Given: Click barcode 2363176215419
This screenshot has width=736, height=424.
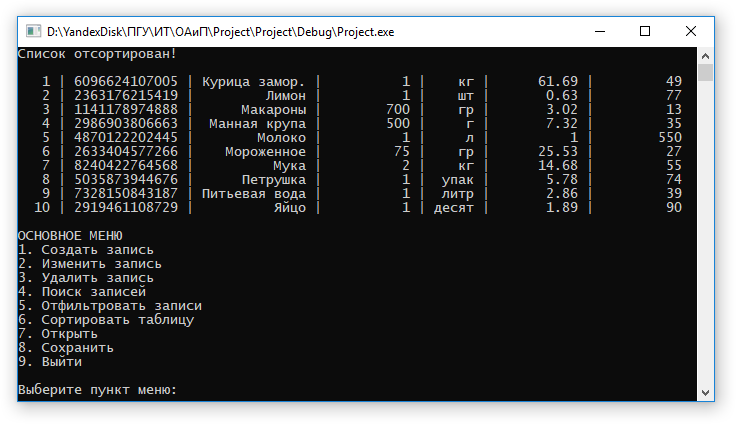Looking at the screenshot, I should tap(126, 95).
